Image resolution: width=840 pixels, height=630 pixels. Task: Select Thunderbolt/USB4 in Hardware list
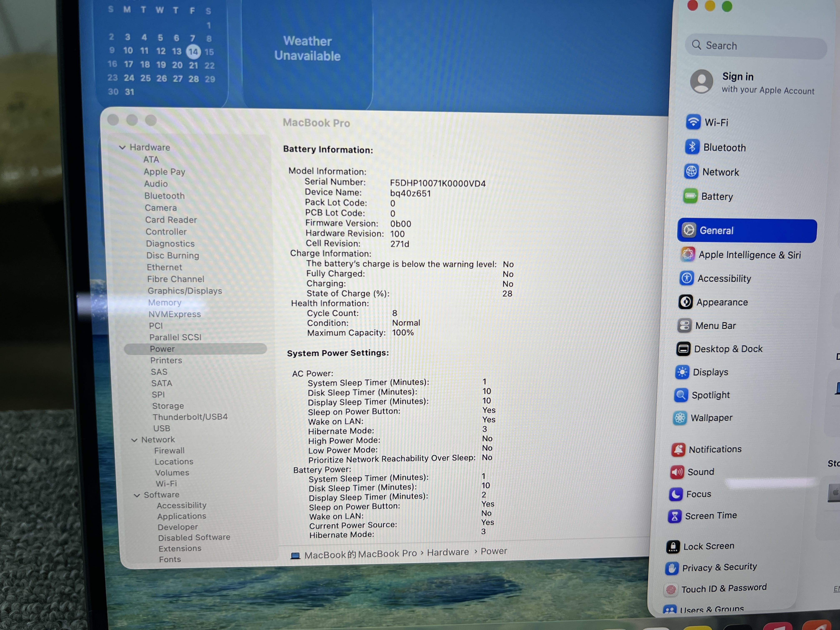point(190,417)
